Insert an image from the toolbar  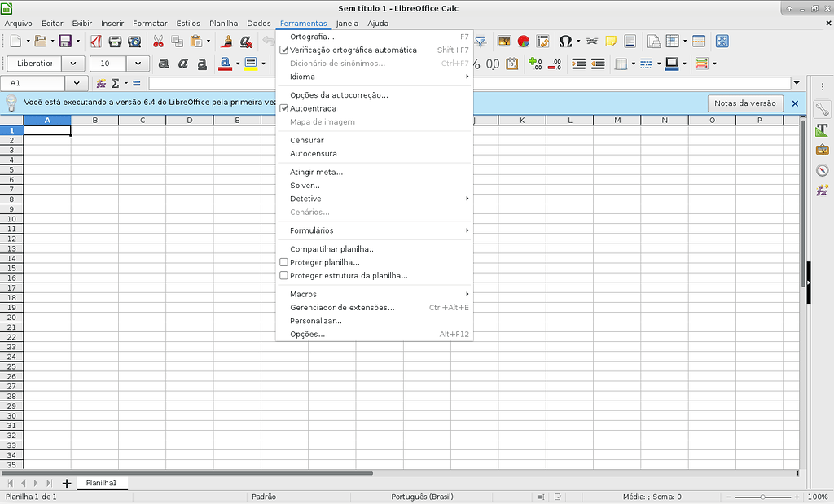pos(503,41)
